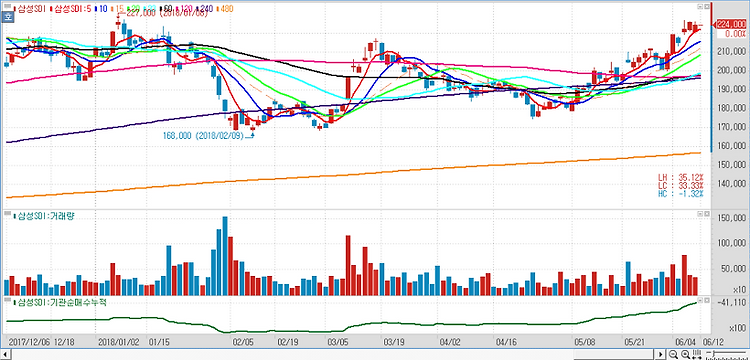Click the 02/05 date axis label
Image resolution: width=750 pixels, height=360 pixels.
point(243,343)
